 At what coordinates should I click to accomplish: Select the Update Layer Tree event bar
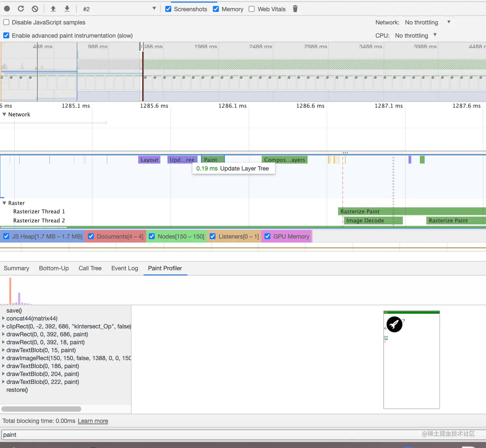point(182,160)
